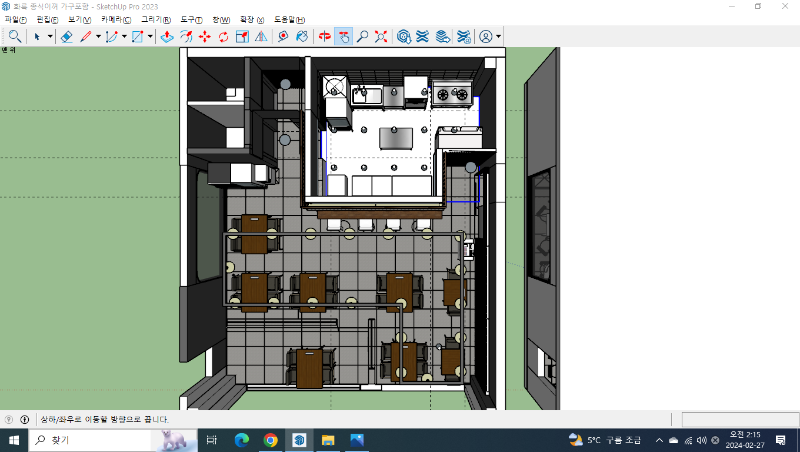Select the Select arrow tool
The width and height of the screenshot is (800, 452).
click(x=37, y=36)
